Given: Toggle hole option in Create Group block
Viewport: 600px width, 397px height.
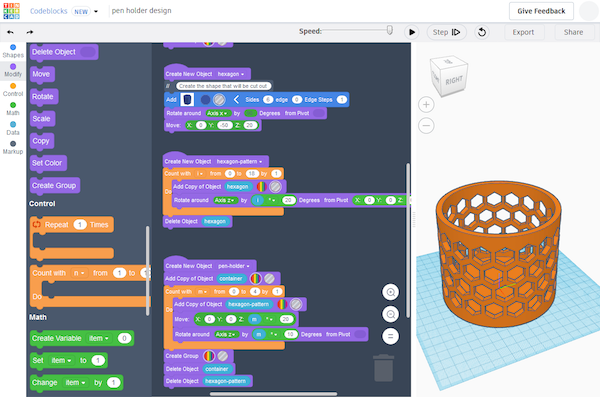Looking at the screenshot, I should 223,356.
